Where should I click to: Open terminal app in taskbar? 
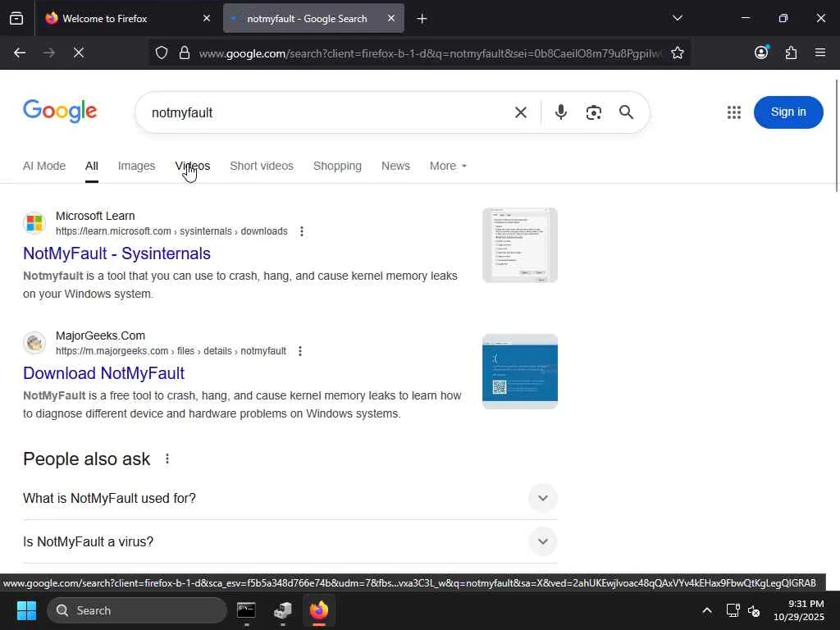tap(246, 610)
